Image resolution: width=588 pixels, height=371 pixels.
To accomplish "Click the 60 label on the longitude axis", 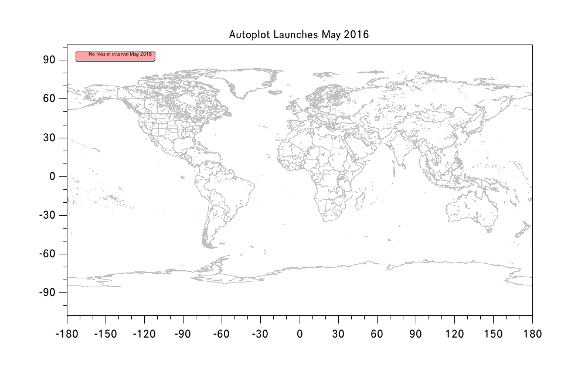I will pyautogui.click(x=377, y=334).
